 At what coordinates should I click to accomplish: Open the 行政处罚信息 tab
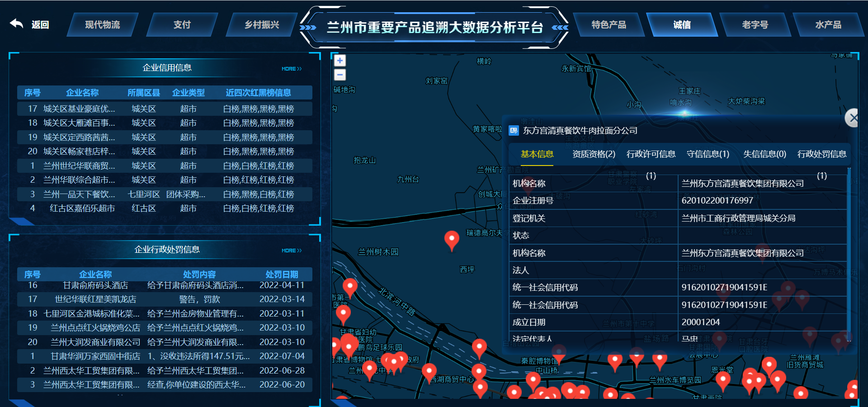coord(823,154)
